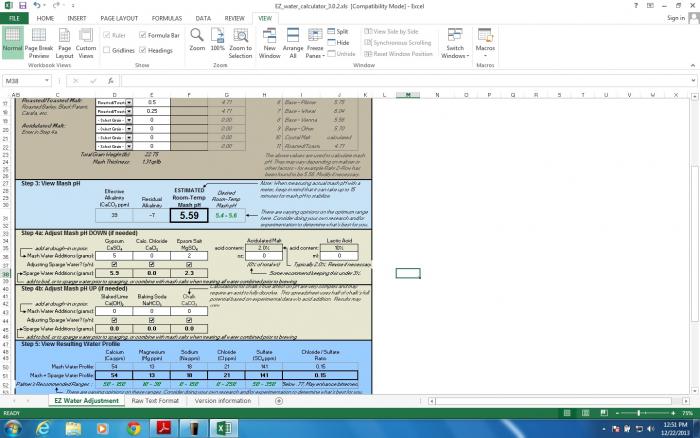Click the vertical scrollbar thumb
This screenshot has height=438, width=700.
[695, 243]
